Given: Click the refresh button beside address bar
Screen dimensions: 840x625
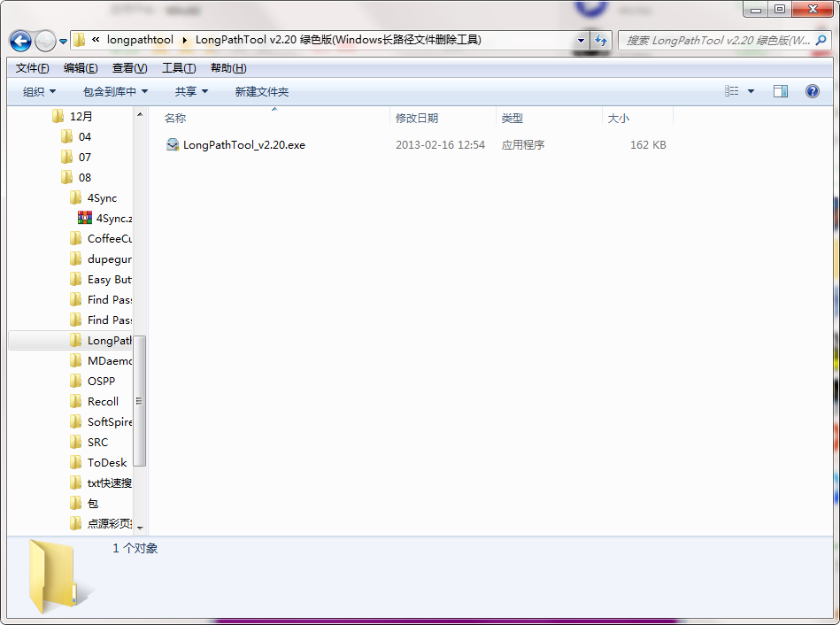Looking at the screenshot, I should click(x=601, y=40).
